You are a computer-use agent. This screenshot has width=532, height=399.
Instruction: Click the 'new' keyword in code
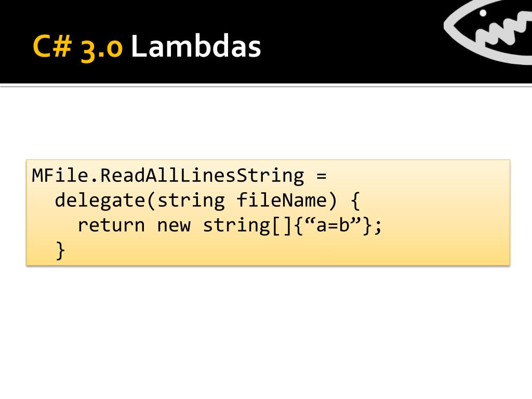point(174,226)
